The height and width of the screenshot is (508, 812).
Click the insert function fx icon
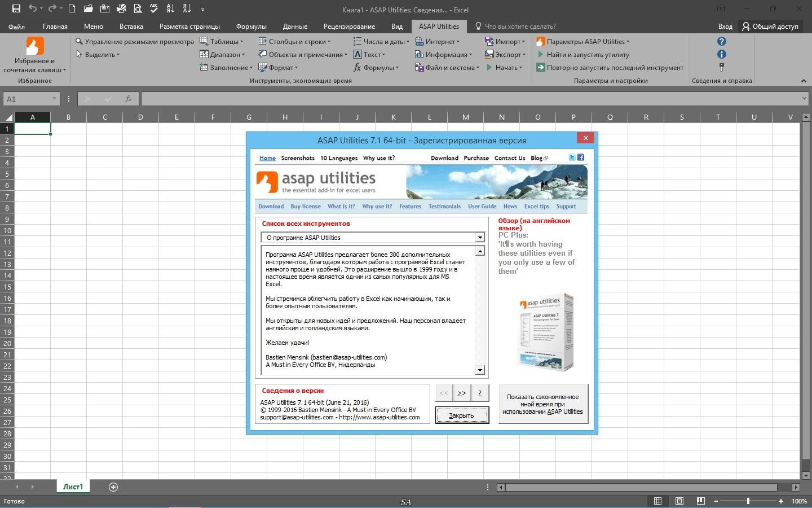point(129,99)
